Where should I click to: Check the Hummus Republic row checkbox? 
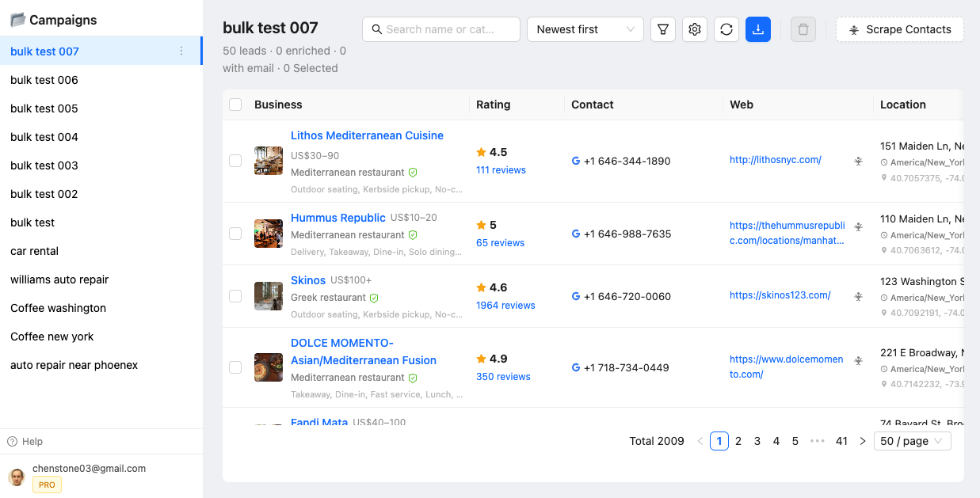[x=235, y=234]
